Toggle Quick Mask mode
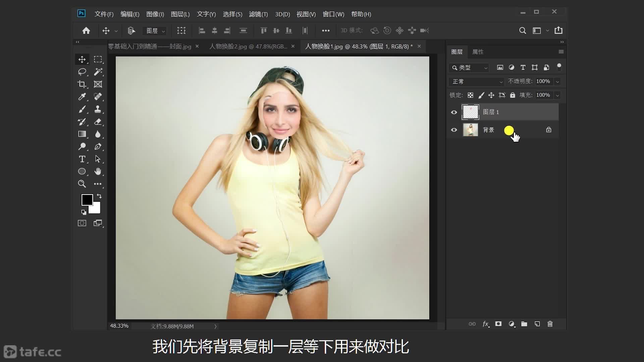 [82, 223]
